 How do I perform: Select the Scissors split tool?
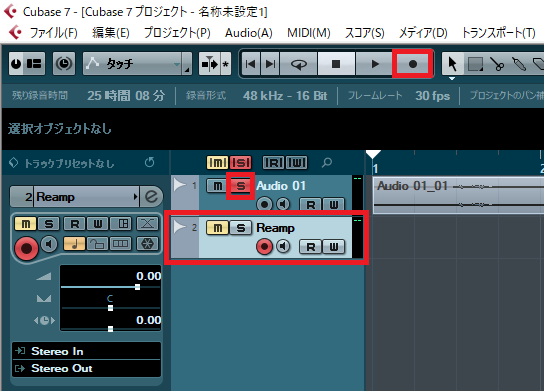tap(496, 64)
